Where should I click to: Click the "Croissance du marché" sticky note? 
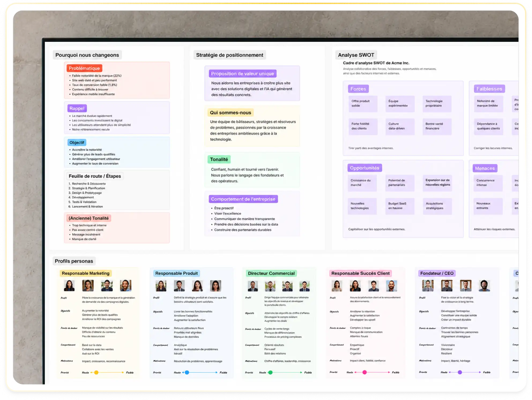click(362, 183)
